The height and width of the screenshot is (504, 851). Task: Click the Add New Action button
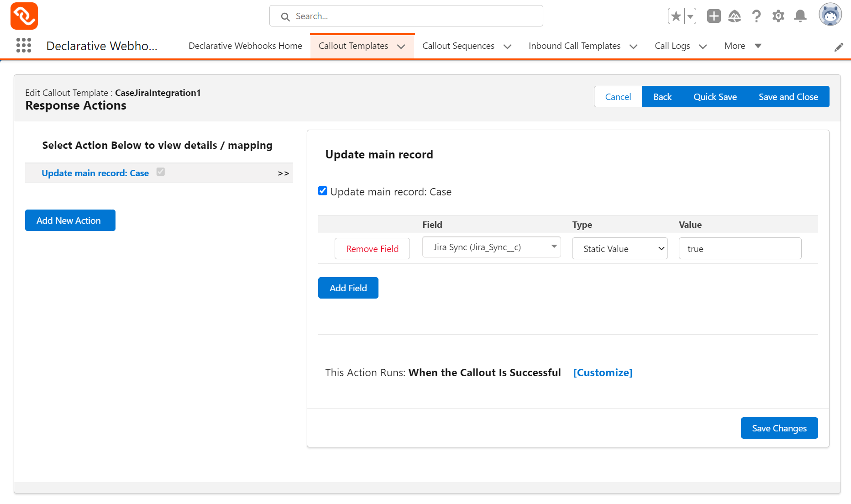pyautogui.click(x=70, y=220)
